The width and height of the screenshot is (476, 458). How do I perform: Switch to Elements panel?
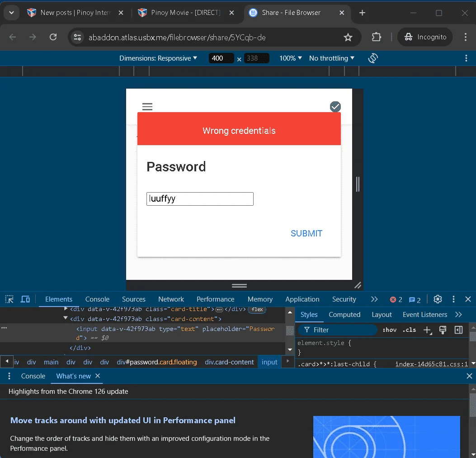point(59,299)
